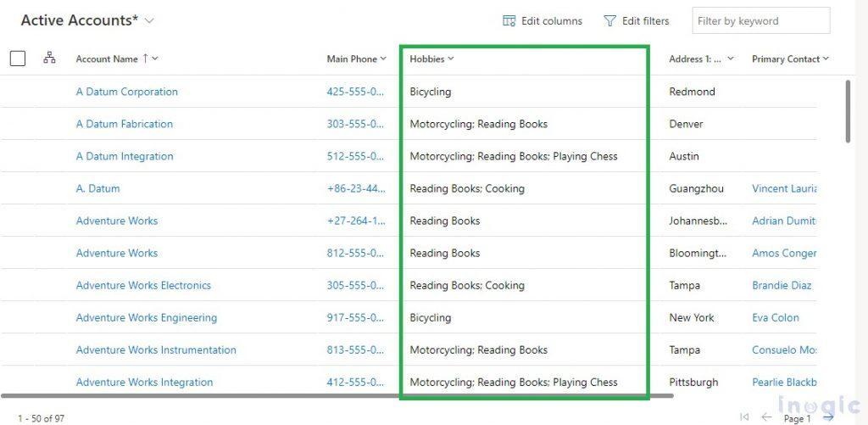Call phone number starting +27-264
Screen dimensions: 868x425
point(356,221)
